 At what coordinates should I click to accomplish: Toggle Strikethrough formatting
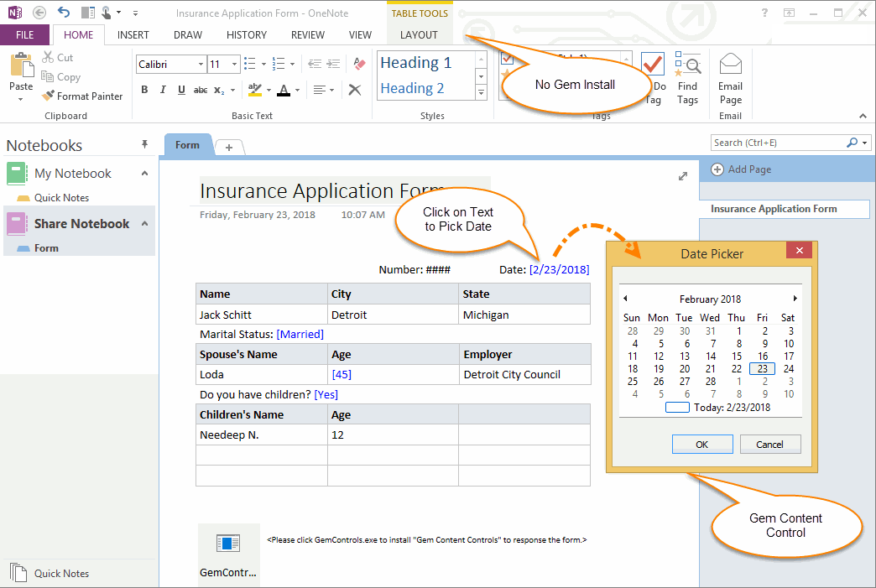pyautogui.click(x=201, y=90)
